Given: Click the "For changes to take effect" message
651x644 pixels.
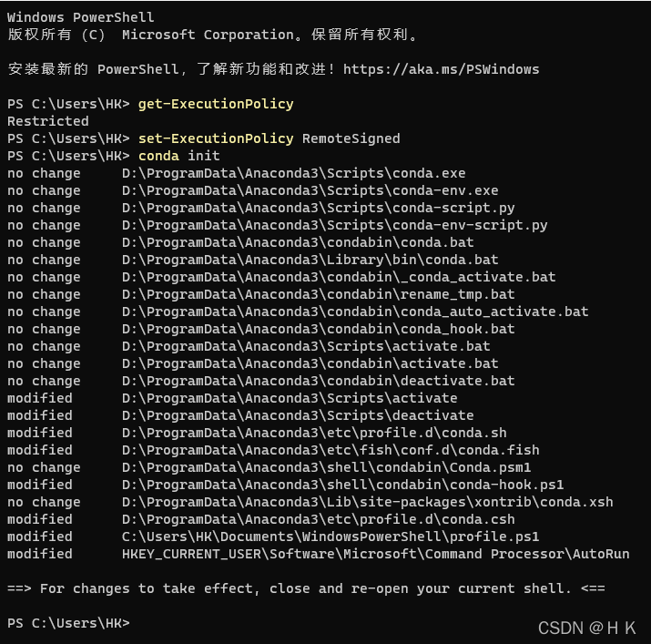Looking at the screenshot, I should [x=306, y=588].
